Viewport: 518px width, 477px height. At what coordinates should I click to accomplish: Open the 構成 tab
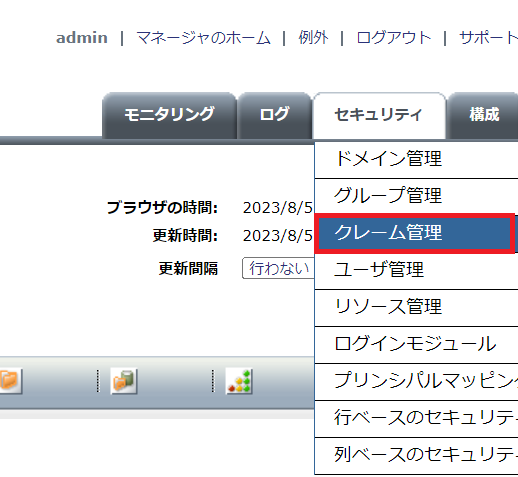pos(483,115)
